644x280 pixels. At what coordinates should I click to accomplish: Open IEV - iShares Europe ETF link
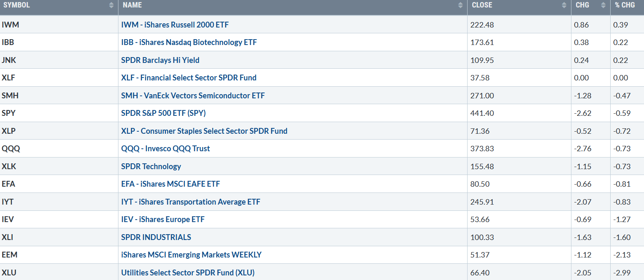click(x=163, y=220)
